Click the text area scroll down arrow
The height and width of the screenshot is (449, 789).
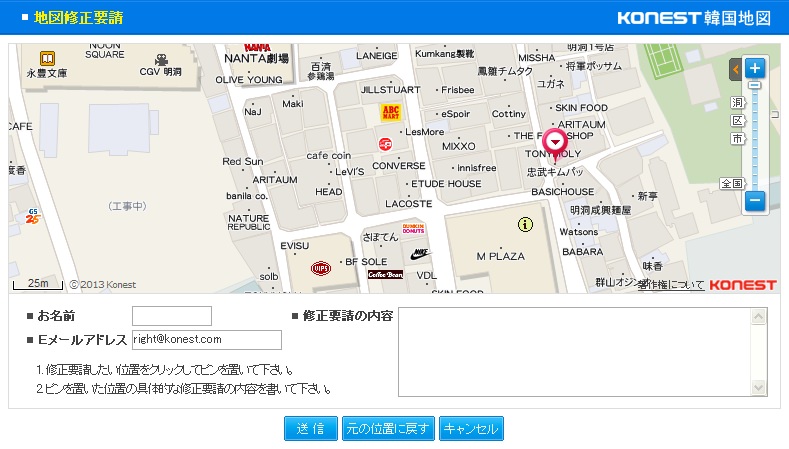(x=758, y=387)
